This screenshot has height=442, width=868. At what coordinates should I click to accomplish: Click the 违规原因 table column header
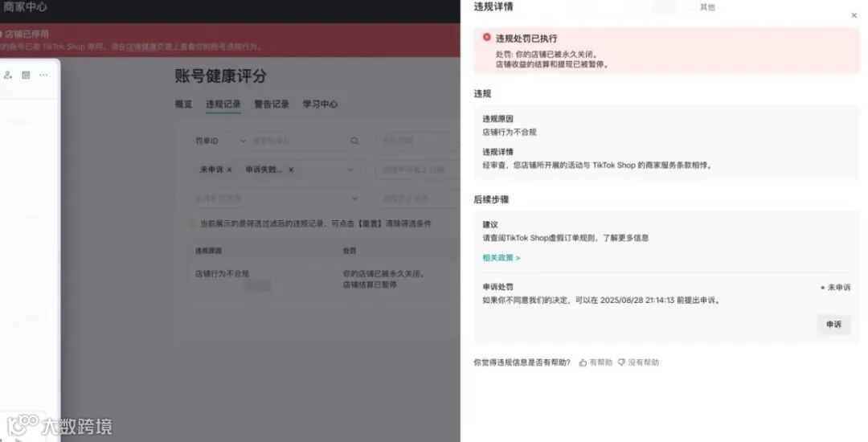pyautogui.click(x=208, y=252)
